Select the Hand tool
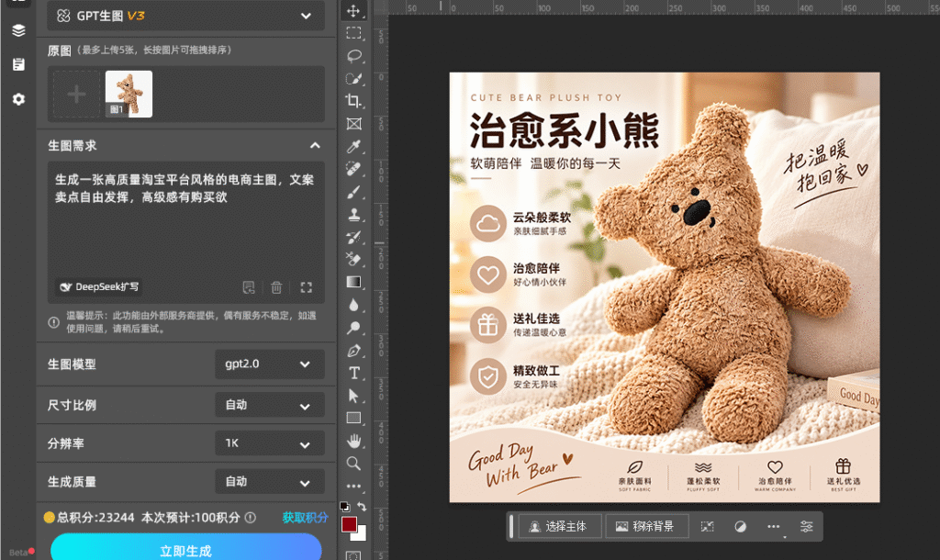This screenshot has height=560, width=940. [353, 441]
